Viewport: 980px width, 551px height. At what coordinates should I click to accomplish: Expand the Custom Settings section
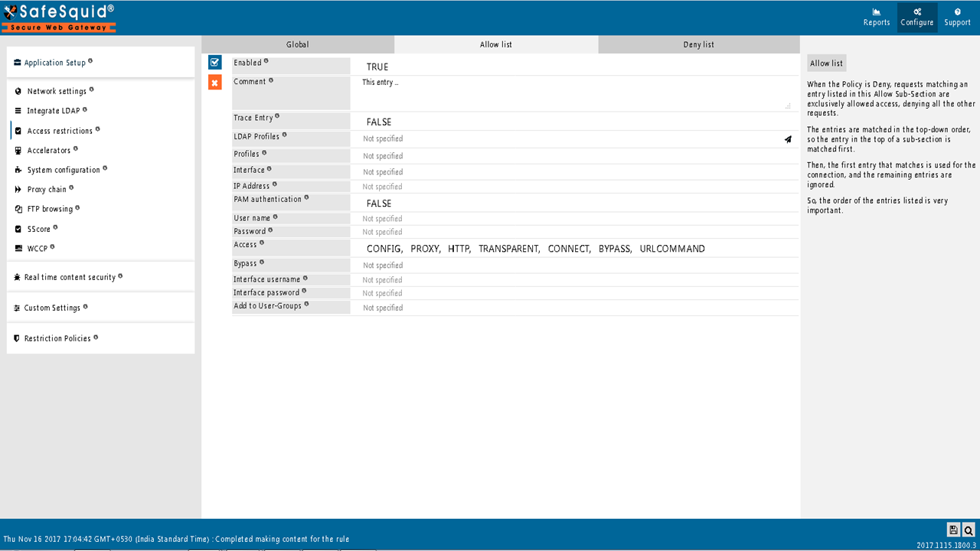(100, 308)
